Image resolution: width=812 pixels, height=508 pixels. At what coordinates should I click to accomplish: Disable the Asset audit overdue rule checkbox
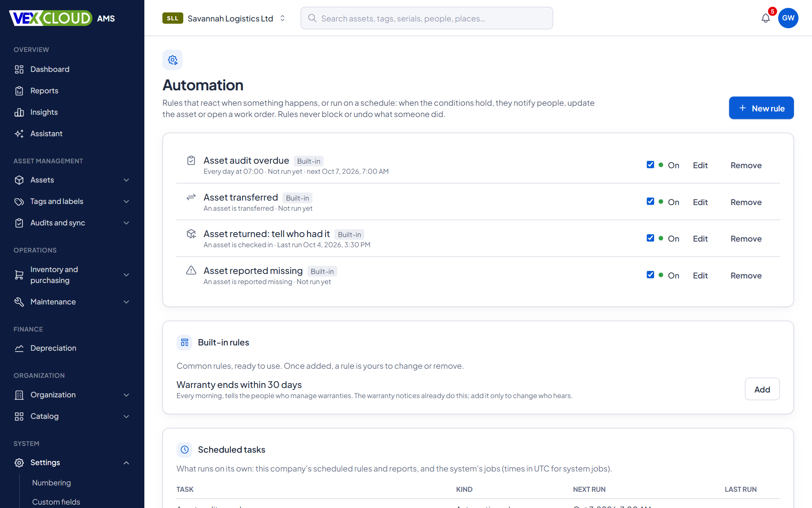650,164
